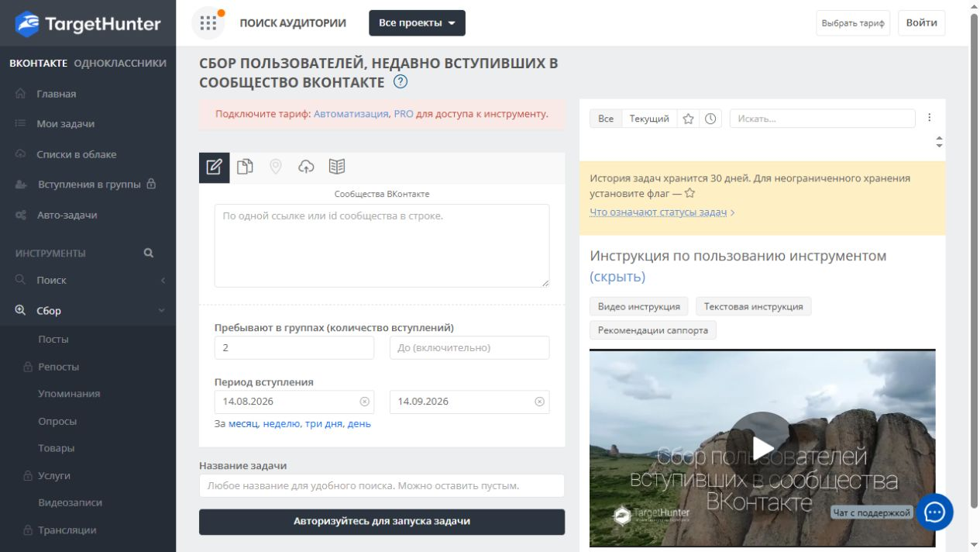Select the cloud upload tab icon

[x=306, y=167]
